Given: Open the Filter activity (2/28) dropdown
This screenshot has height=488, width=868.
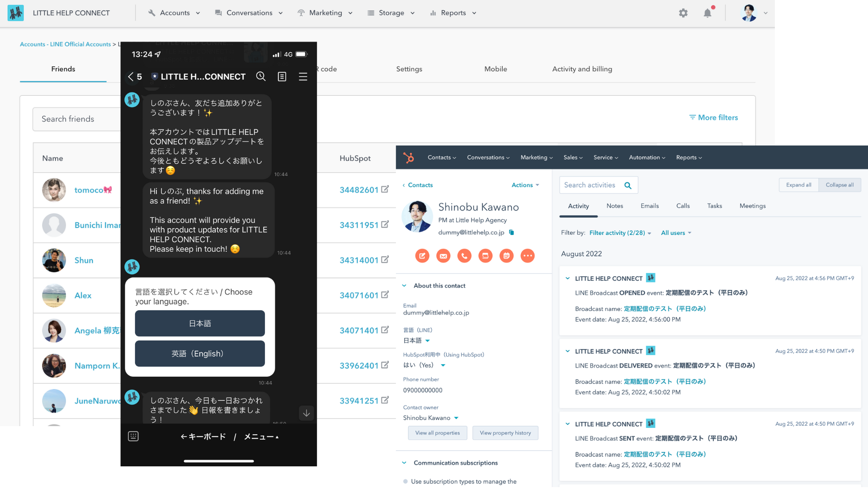Looking at the screenshot, I should (619, 233).
